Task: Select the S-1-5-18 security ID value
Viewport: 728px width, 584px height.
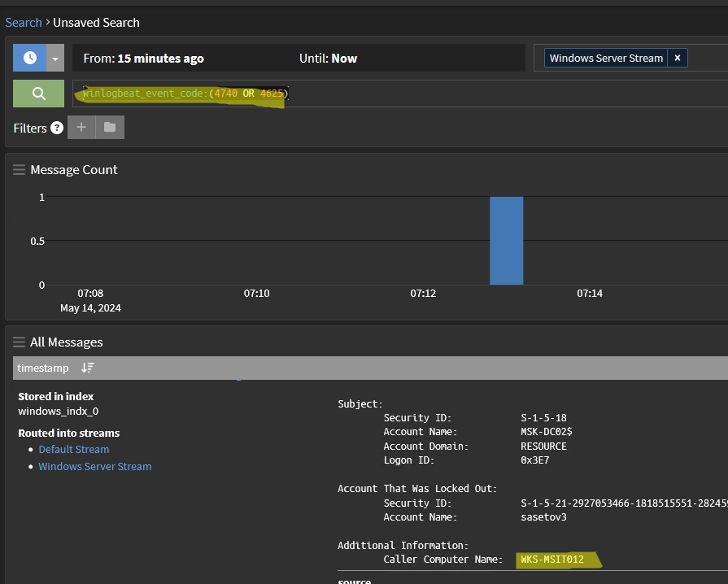Action: tap(543, 418)
